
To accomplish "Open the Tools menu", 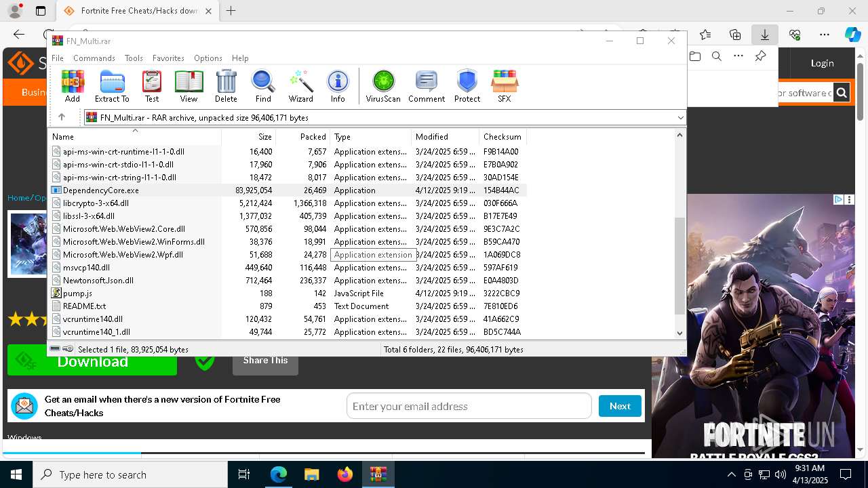I will [x=134, y=58].
